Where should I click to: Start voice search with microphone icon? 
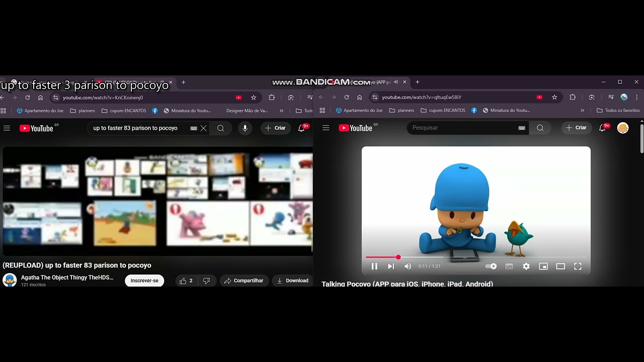click(245, 128)
